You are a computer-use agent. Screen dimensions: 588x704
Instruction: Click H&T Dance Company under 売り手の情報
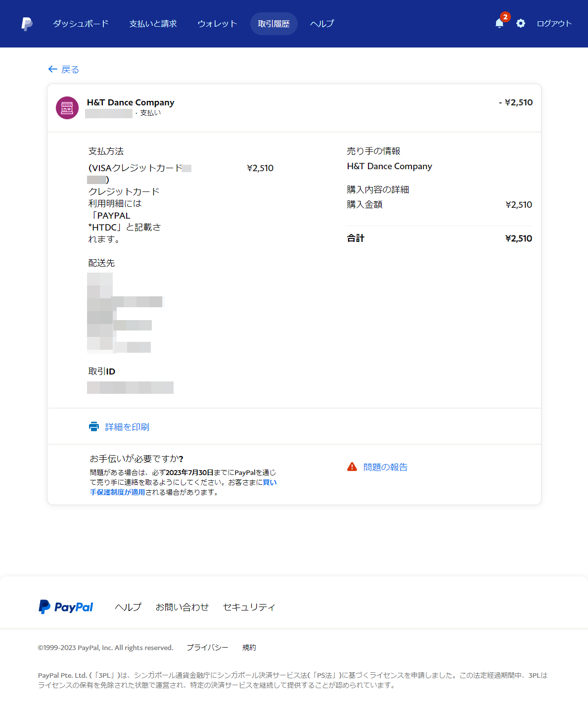tap(390, 166)
